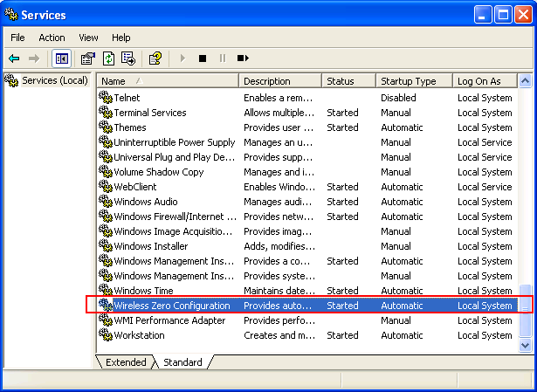
Task: Select the WebClient service name
Action: 135,187
